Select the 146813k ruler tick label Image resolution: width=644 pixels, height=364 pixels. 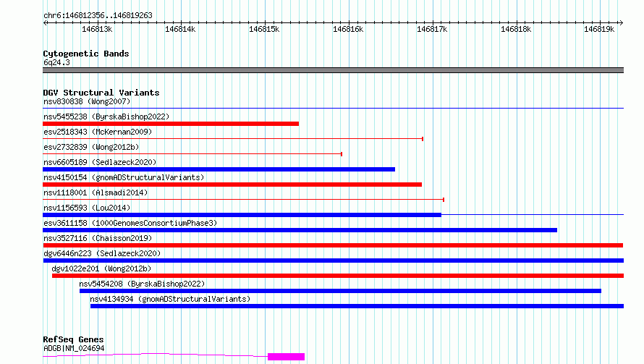pyautogui.click(x=97, y=29)
